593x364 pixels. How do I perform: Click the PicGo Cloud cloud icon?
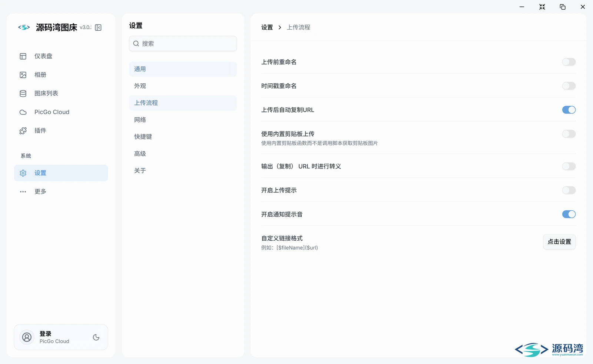point(23,112)
